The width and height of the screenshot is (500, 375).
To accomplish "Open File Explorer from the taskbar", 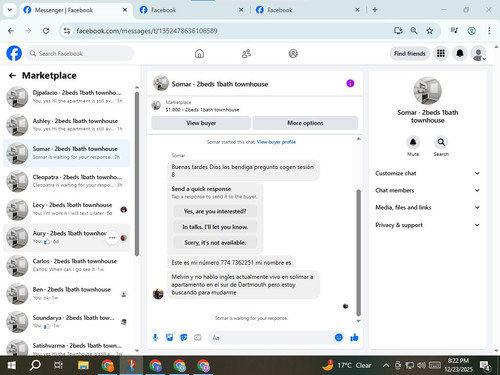I will 83,365.
